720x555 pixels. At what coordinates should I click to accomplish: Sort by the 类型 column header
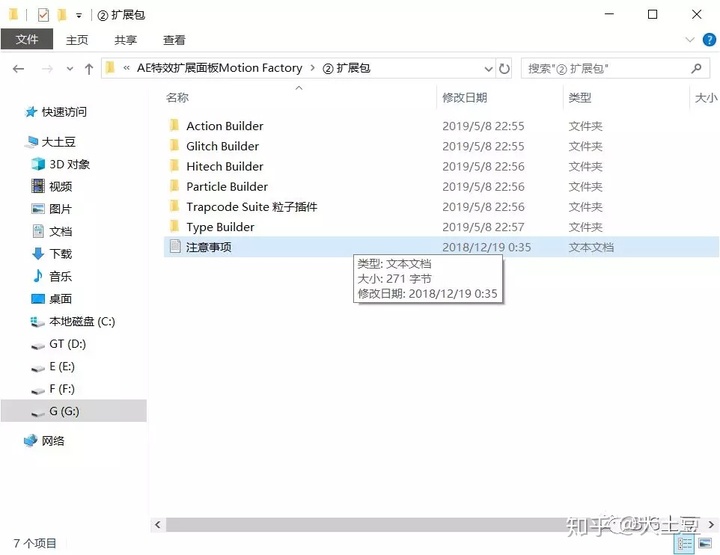point(579,97)
